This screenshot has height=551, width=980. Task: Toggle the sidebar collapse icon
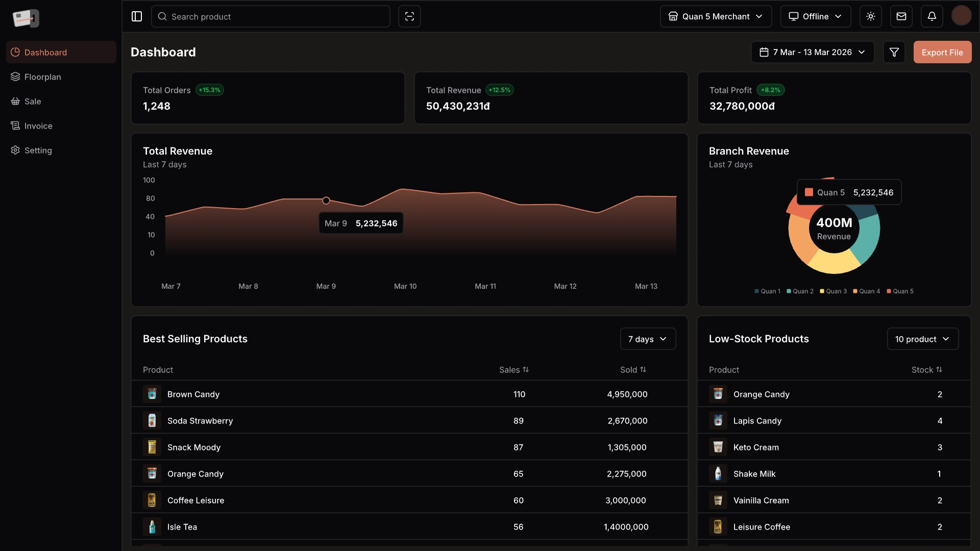click(x=137, y=16)
